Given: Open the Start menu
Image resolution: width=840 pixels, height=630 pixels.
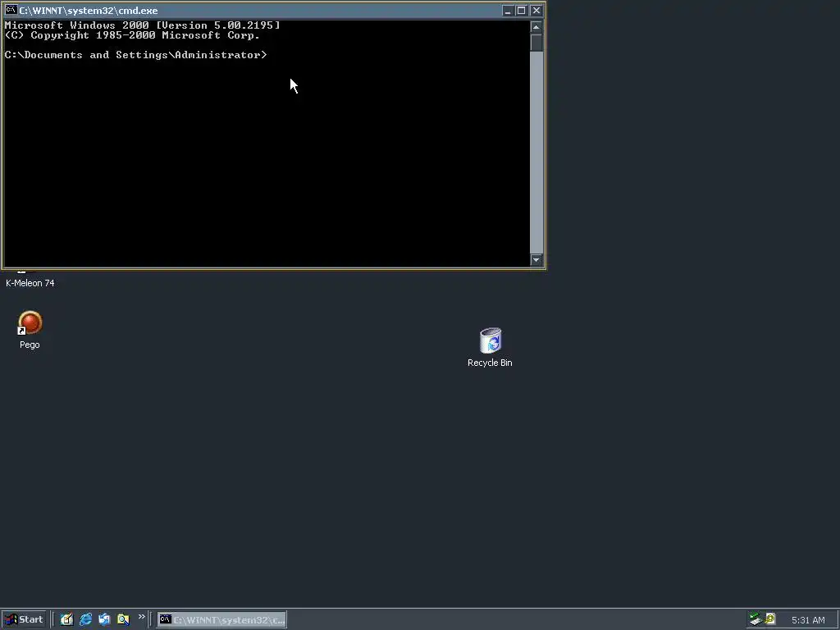Looking at the screenshot, I should tap(24, 620).
